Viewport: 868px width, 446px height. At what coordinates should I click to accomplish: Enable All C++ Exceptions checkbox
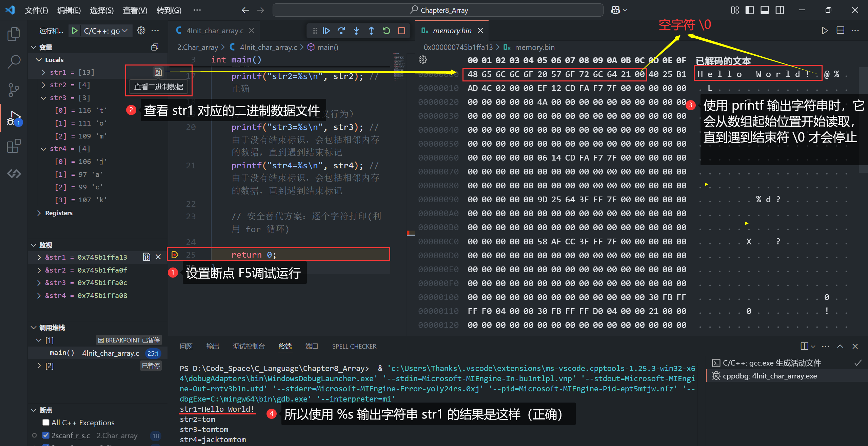tap(46, 422)
